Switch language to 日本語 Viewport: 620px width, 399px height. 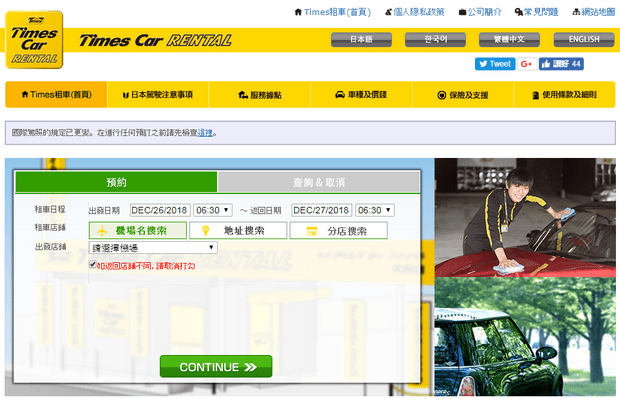click(361, 39)
